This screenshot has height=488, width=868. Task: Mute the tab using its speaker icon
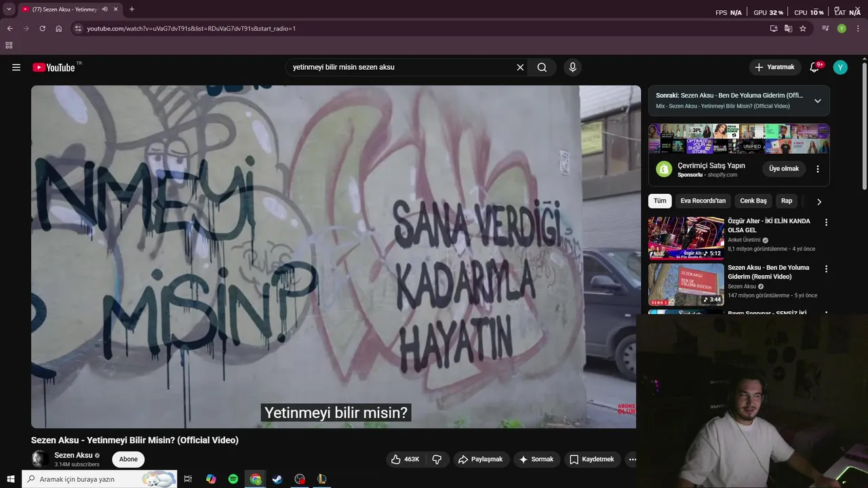click(104, 9)
